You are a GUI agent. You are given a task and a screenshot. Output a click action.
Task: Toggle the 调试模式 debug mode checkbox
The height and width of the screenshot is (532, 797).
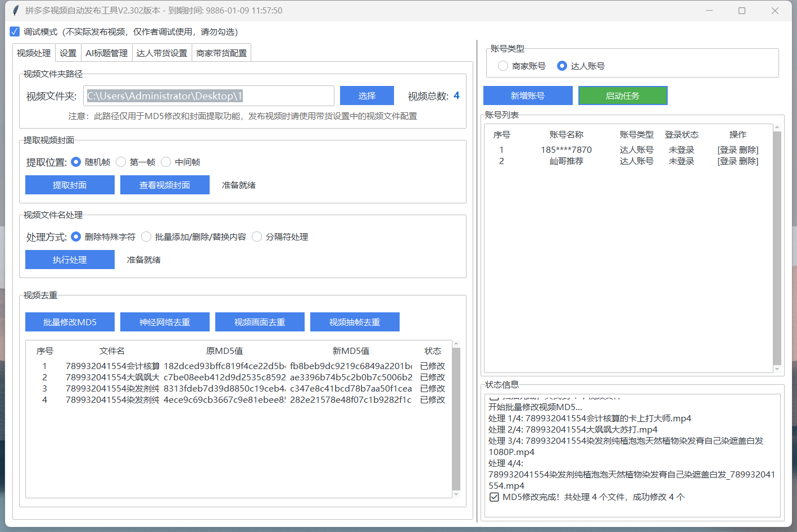(15, 31)
